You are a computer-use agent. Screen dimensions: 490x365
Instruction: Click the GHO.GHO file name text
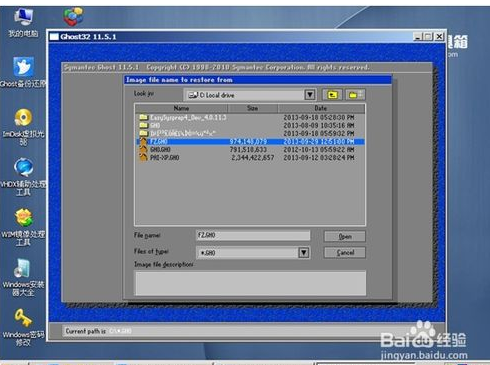[x=160, y=150]
